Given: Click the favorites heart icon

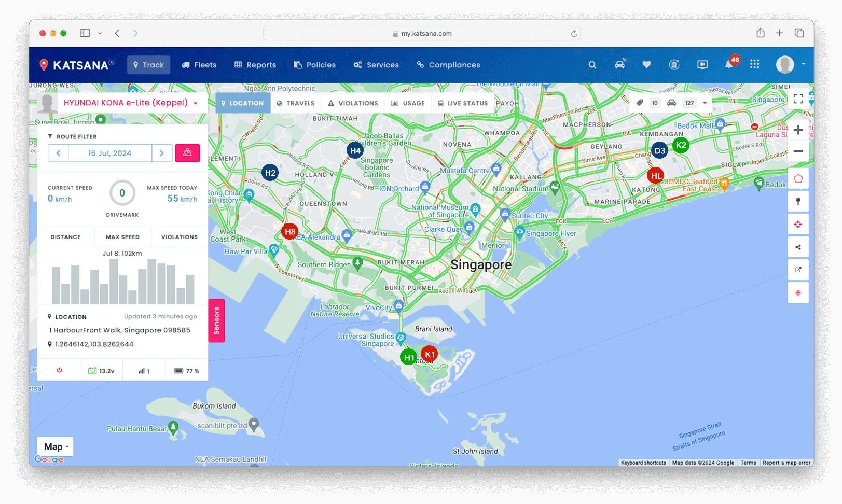Looking at the screenshot, I should (x=646, y=65).
